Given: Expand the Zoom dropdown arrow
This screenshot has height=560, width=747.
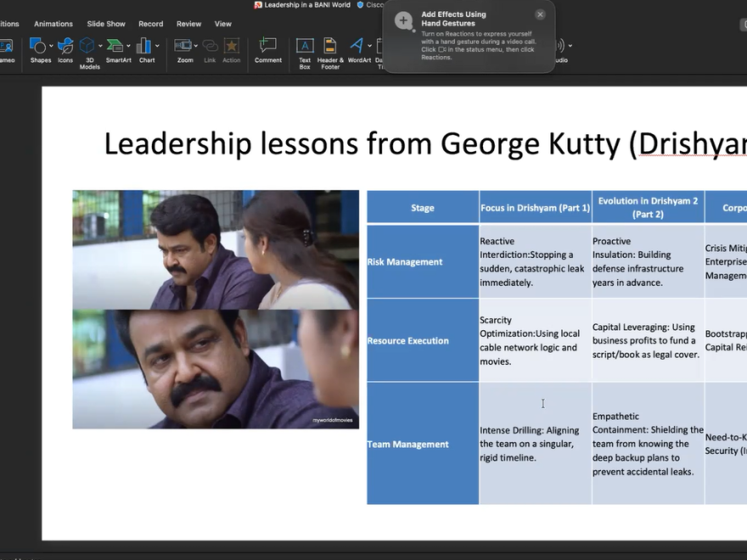Looking at the screenshot, I should pos(196,46).
